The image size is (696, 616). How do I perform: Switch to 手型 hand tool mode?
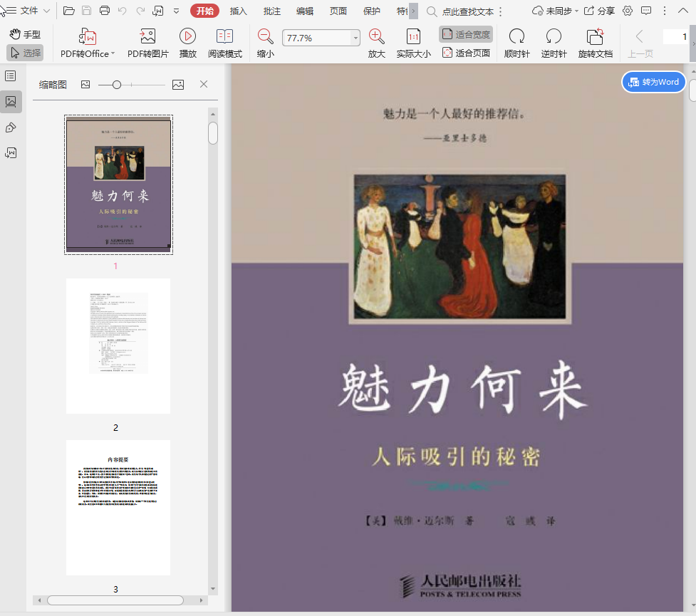coord(25,34)
